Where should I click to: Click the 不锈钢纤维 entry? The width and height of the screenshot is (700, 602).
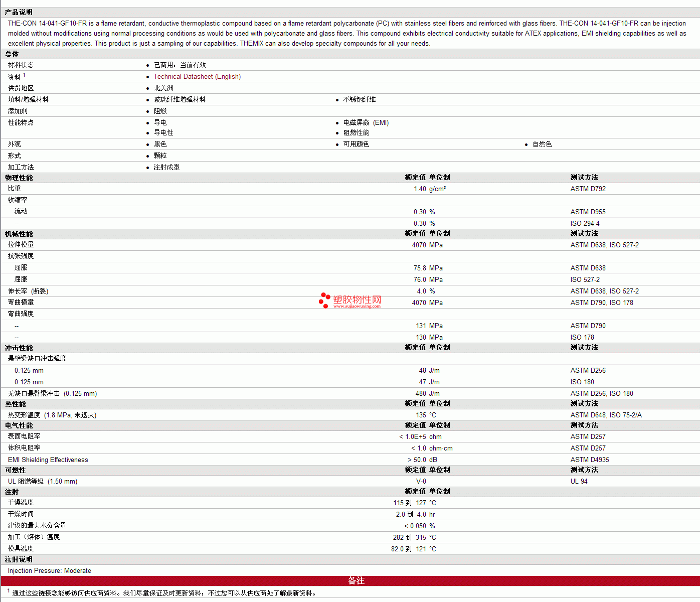tap(360, 100)
